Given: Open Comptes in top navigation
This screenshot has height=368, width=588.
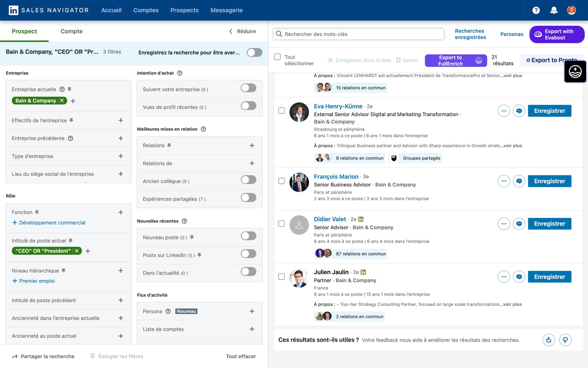Looking at the screenshot, I should click(x=146, y=10).
